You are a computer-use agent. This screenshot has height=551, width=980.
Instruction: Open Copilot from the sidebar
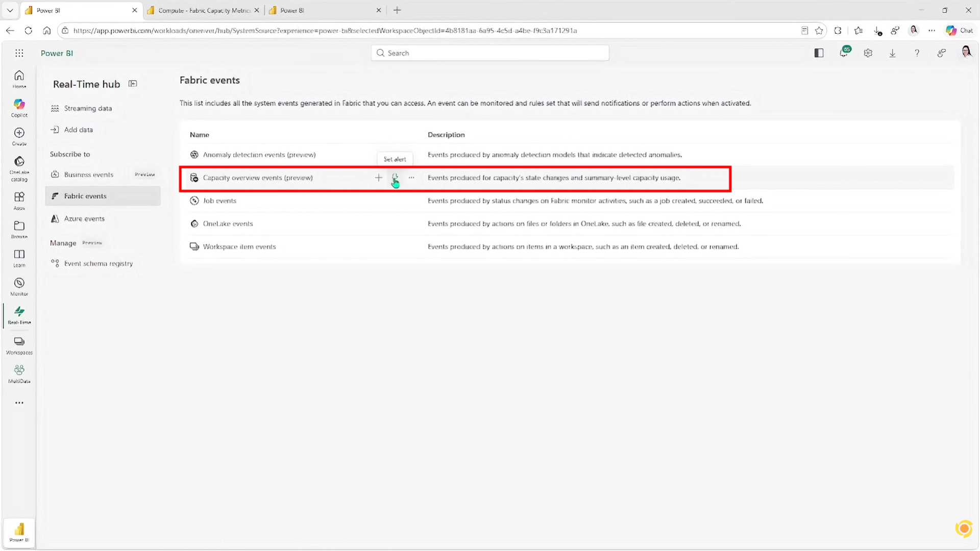19,108
